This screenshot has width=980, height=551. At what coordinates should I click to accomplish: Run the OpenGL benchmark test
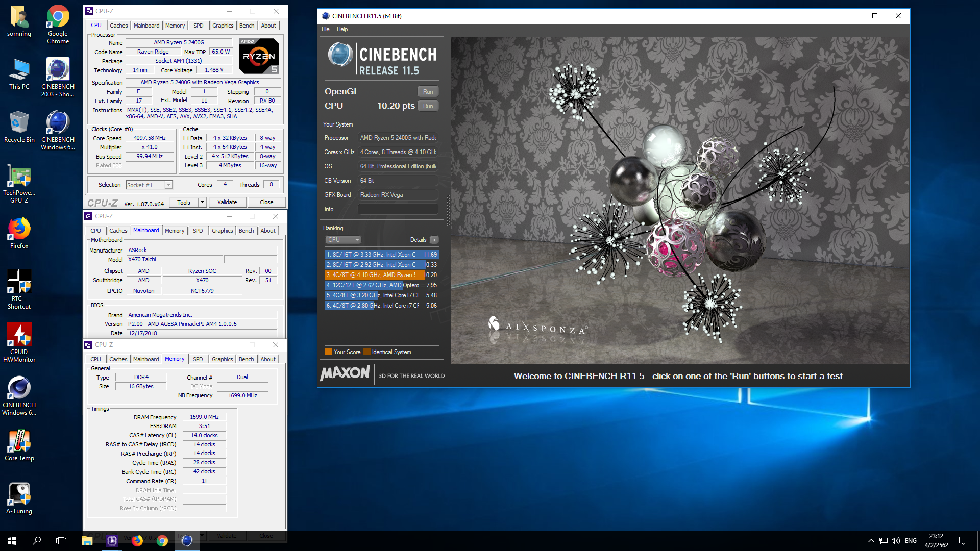click(428, 92)
